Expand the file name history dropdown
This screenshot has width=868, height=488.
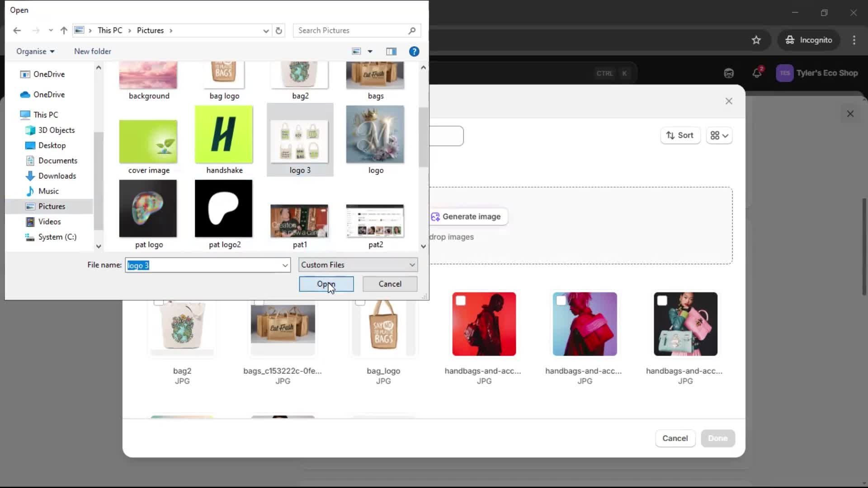[x=284, y=265]
